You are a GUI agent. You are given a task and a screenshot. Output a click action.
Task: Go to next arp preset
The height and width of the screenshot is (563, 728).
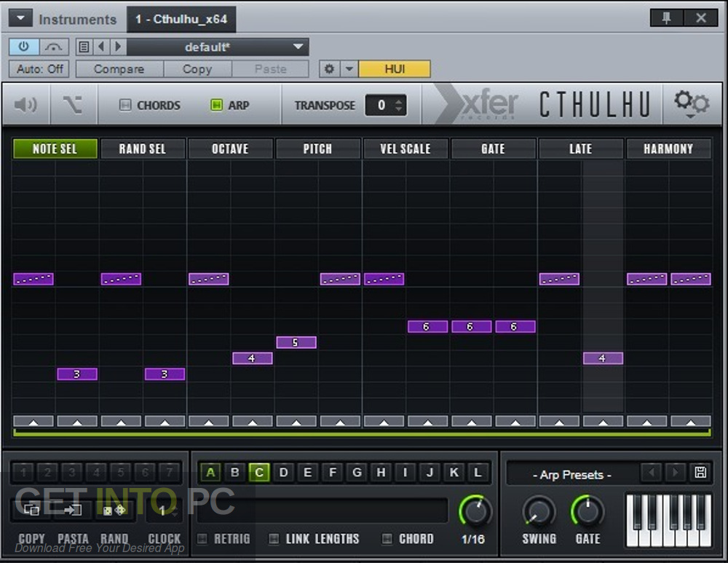676,473
